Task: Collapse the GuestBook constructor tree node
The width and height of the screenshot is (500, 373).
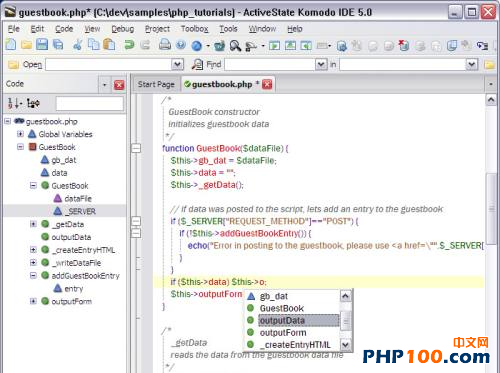Action: click(x=33, y=185)
